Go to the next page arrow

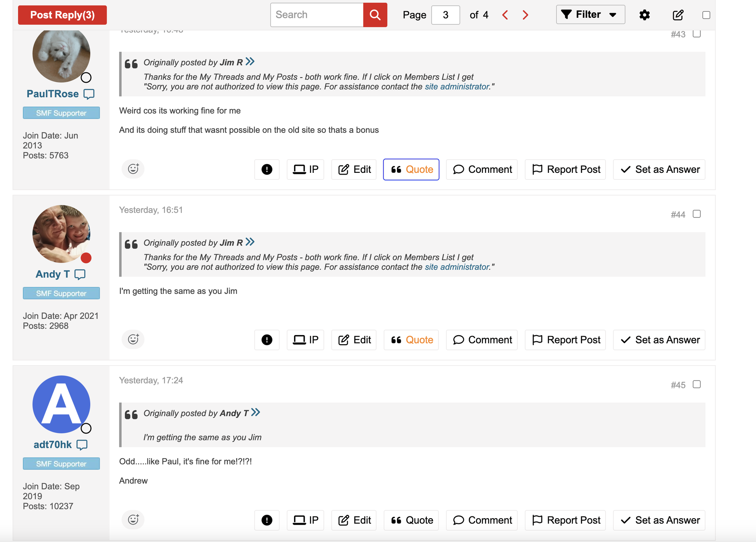tap(525, 15)
